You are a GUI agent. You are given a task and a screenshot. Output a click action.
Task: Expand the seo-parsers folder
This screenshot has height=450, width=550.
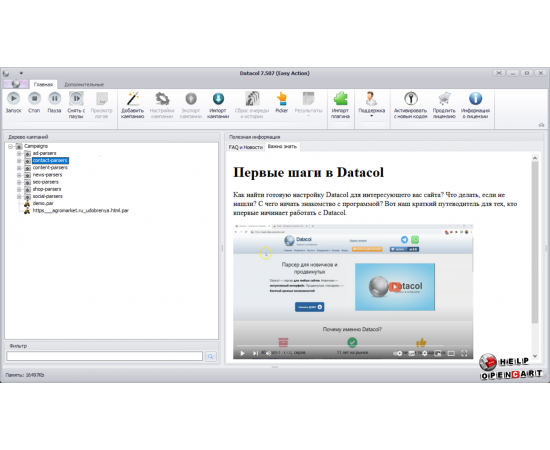tap(19, 182)
